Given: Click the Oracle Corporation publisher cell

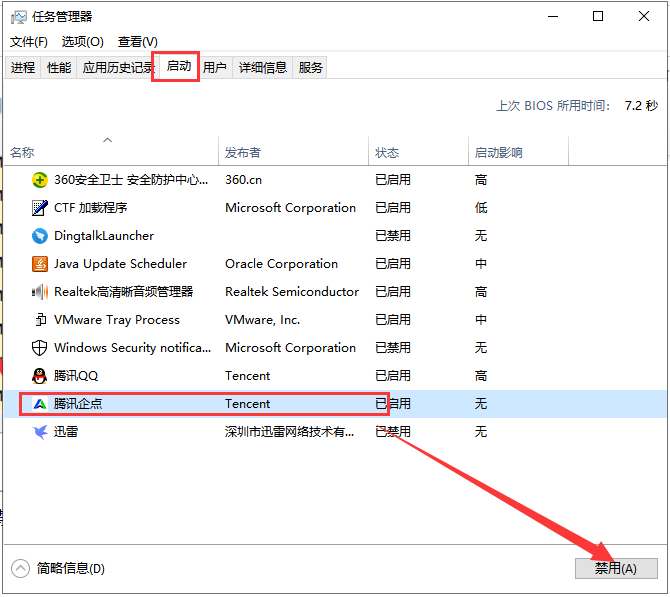Looking at the screenshot, I should (x=281, y=264).
